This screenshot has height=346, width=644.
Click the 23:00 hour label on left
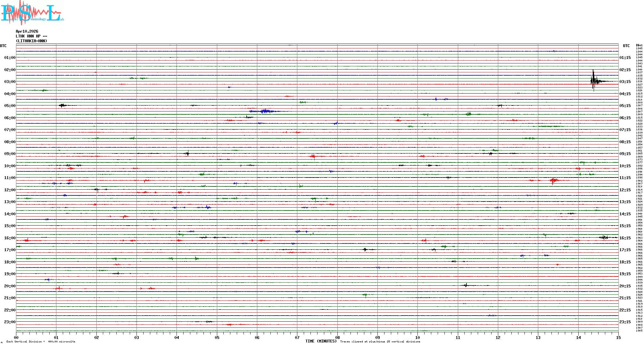coord(10,322)
